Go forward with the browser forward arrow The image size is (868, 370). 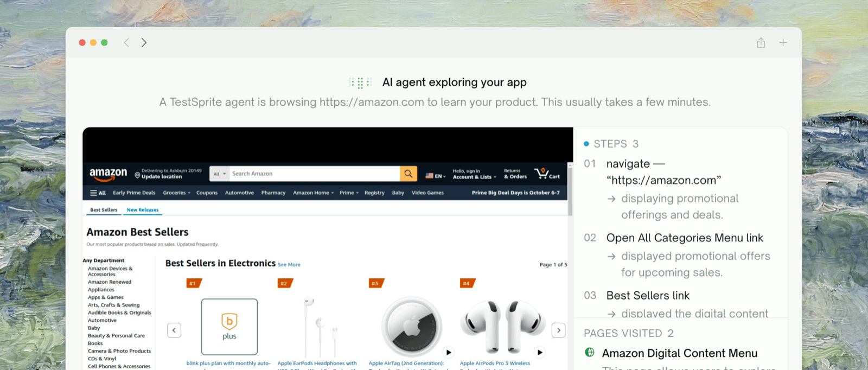pos(144,43)
